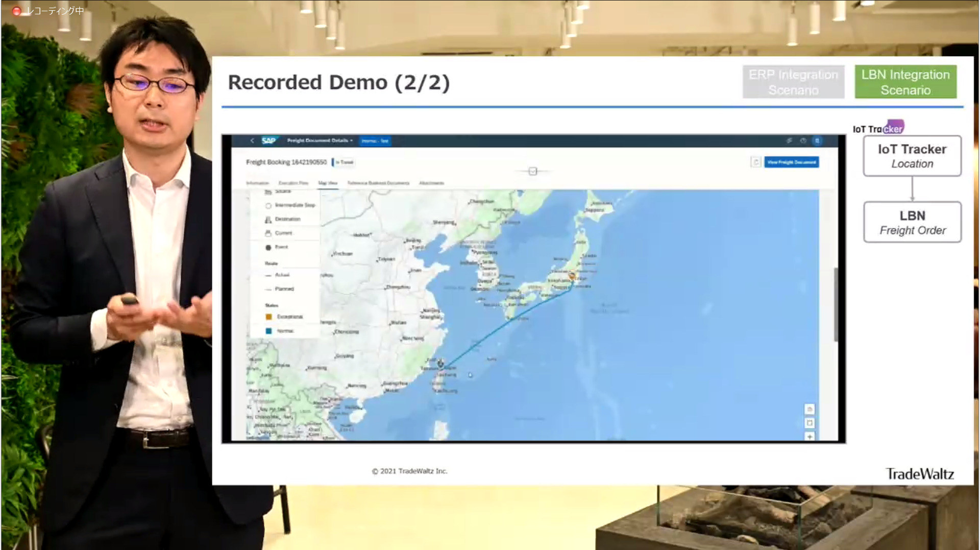Click the legend toggle map control

click(810, 409)
